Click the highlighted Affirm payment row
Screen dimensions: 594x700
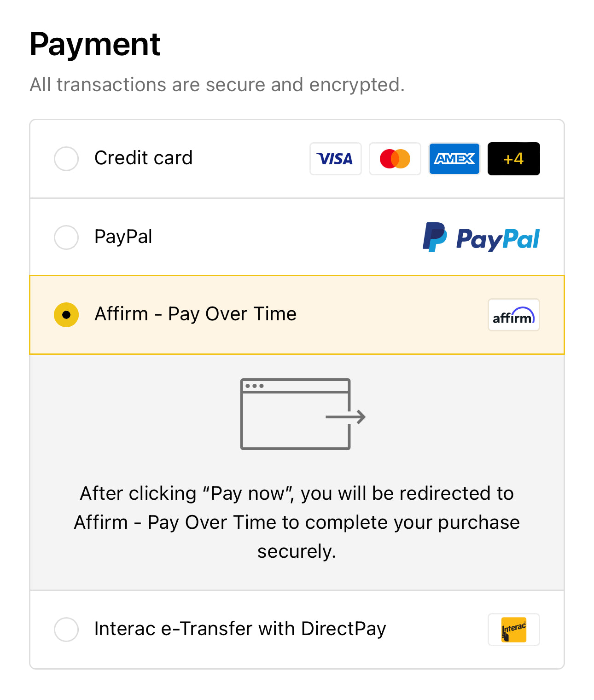[x=391, y=315]
